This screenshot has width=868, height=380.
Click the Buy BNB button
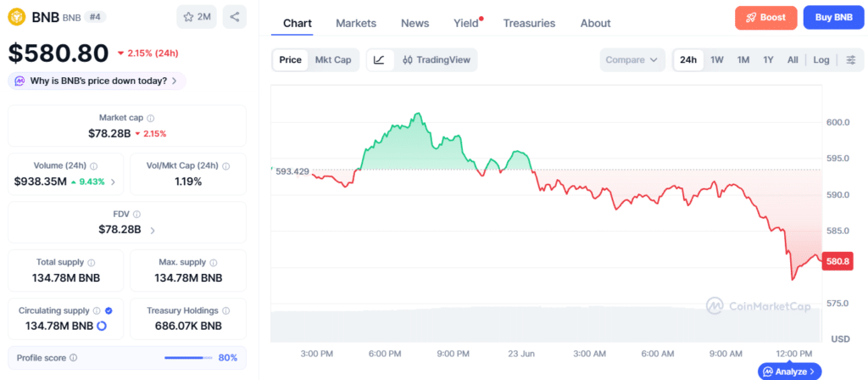(x=834, y=17)
